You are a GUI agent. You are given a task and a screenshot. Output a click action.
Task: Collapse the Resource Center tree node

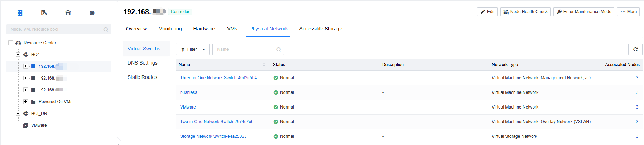click(x=10, y=43)
